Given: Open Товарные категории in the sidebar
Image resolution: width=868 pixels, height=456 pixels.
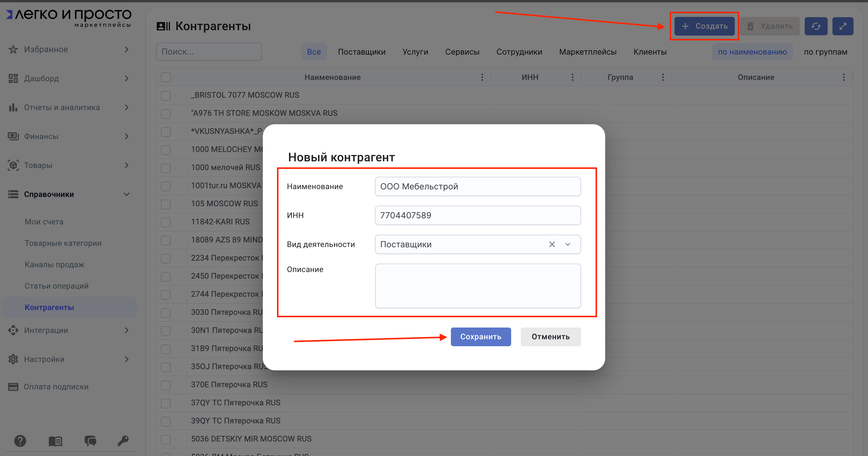Looking at the screenshot, I should (63, 243).
